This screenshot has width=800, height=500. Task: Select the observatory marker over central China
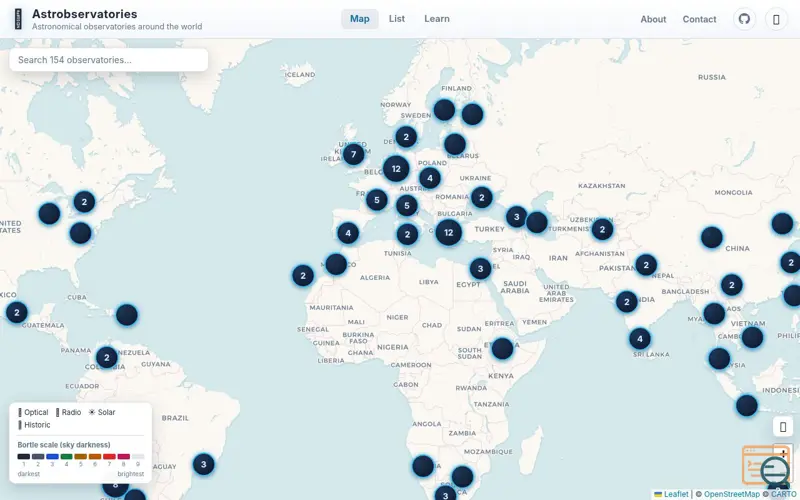[x=712, y=237]
